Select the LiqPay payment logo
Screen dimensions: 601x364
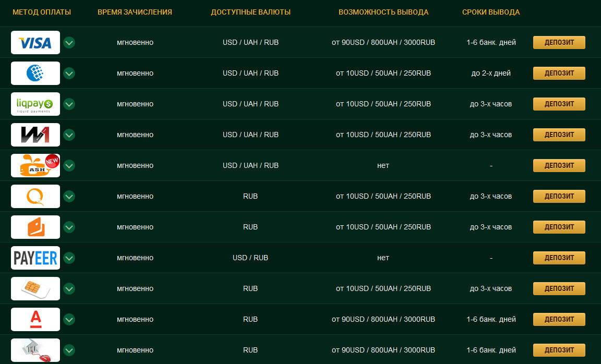click(35, 104)
